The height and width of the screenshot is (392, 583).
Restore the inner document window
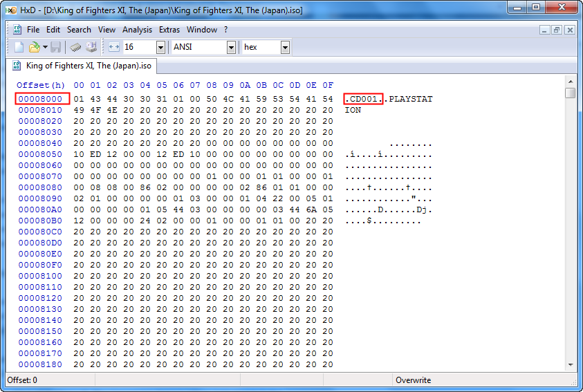(x=557, y=30)
